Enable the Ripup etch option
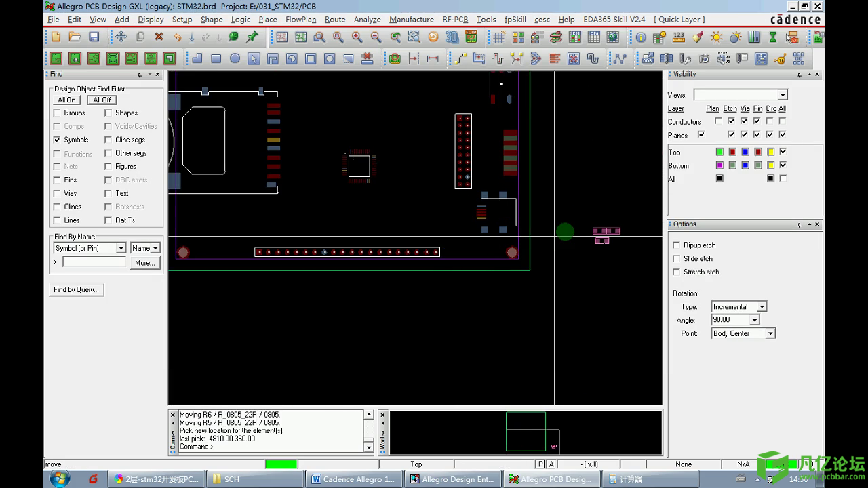Viewport: 868px width, 488px height. coord(676,245)
